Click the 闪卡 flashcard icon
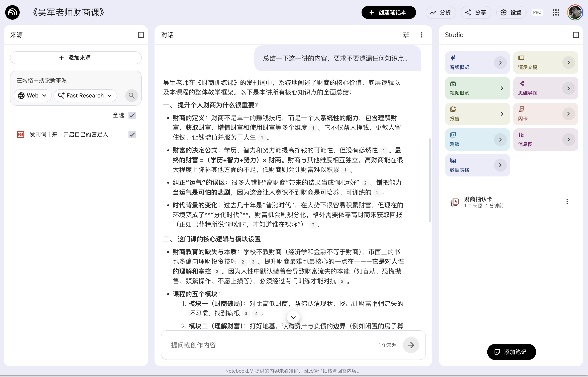 [521, 109]
